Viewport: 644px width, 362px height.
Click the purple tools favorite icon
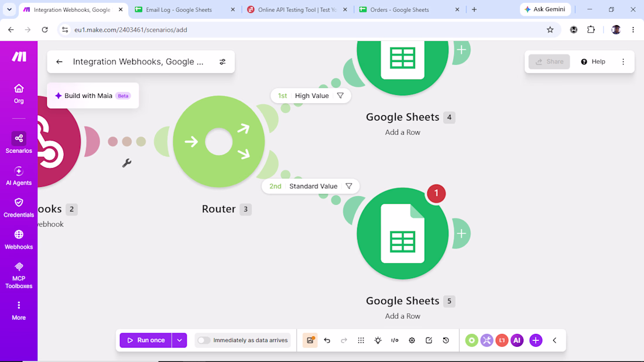(x=487, y=340)
